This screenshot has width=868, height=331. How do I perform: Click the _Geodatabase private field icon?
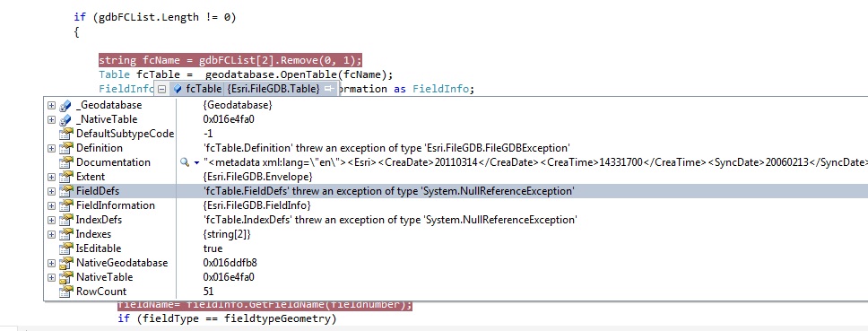pos(65,105)
